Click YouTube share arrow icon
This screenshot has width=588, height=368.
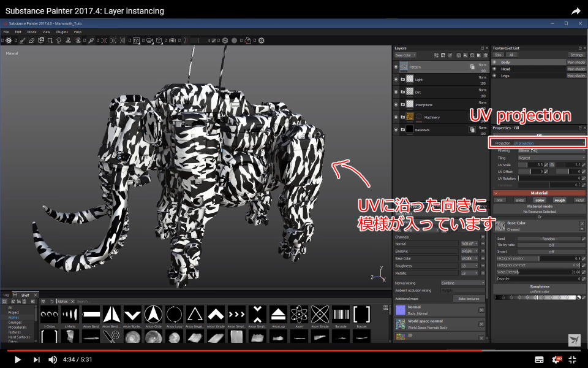576,11
